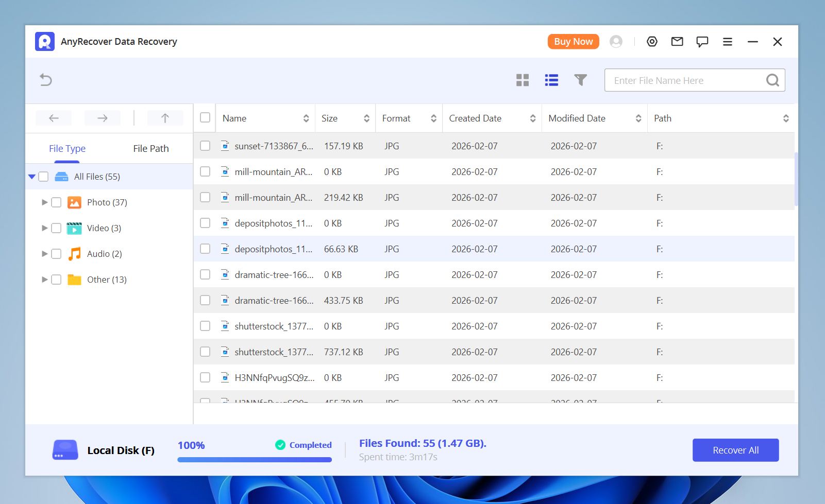Switch to the File Path tab
This screenshot has height=504, width=825.
pyautogui.click(x=150, y=148)
